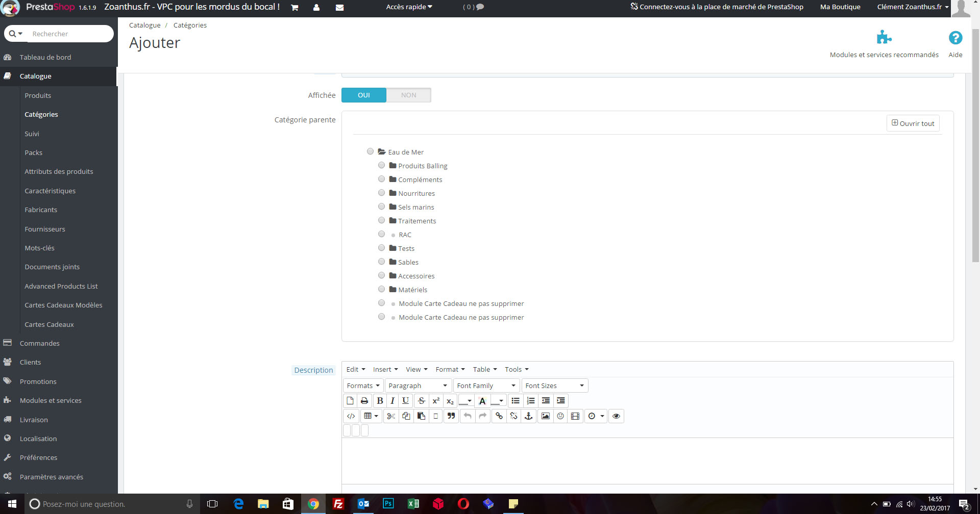Remove link with unlink icon
The image size is (980, 514).
click(x=514, y=416)
